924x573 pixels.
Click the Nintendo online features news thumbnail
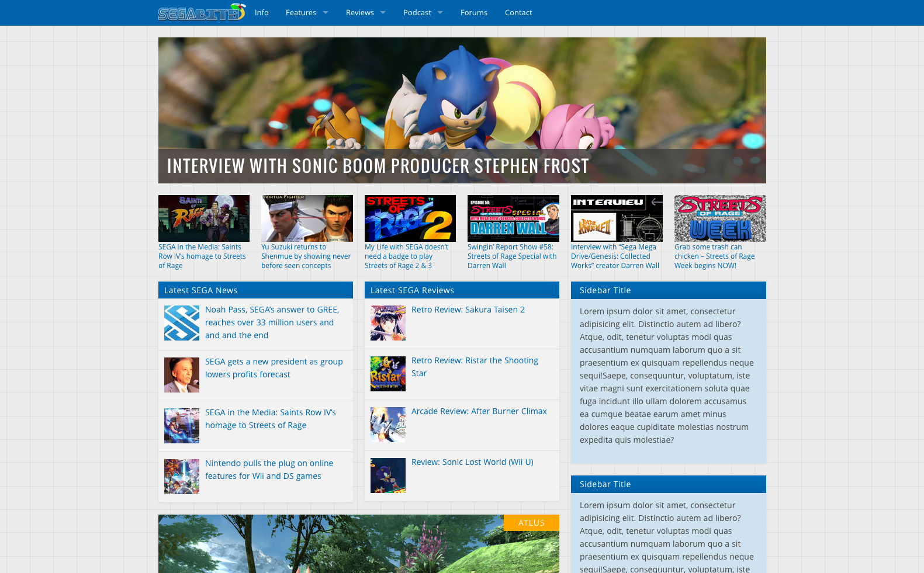click(x=182, y=477)
